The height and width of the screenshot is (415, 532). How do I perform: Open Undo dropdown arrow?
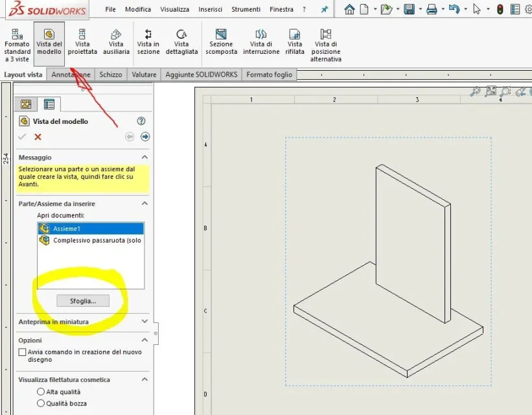coord(465,9)
